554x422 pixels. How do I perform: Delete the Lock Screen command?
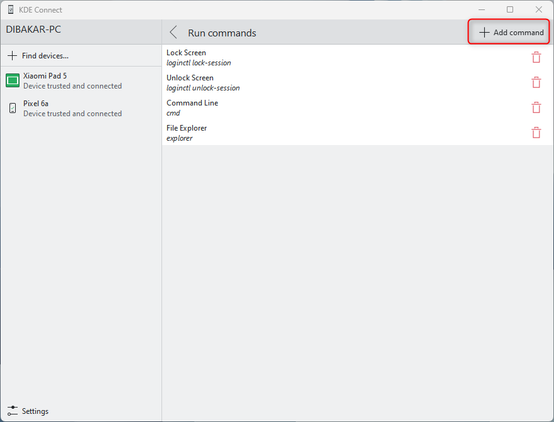536,57
